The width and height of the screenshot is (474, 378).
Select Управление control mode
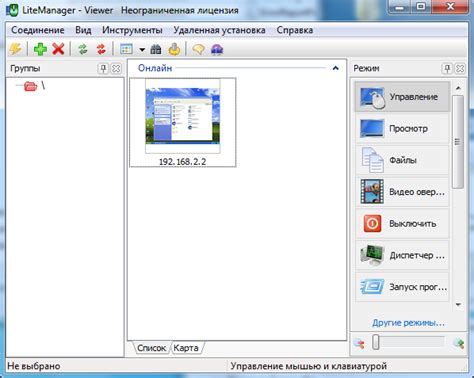pos(402,97)
